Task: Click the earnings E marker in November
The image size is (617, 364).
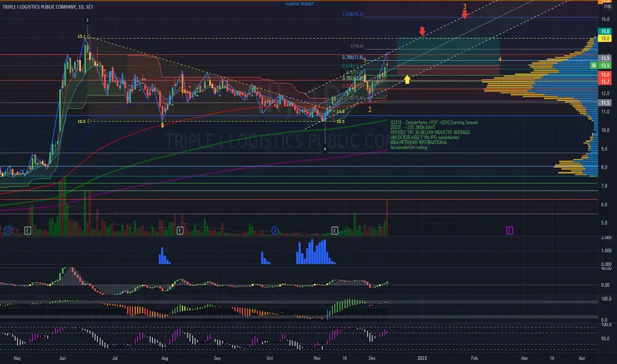Action: (x=334, y=230)
